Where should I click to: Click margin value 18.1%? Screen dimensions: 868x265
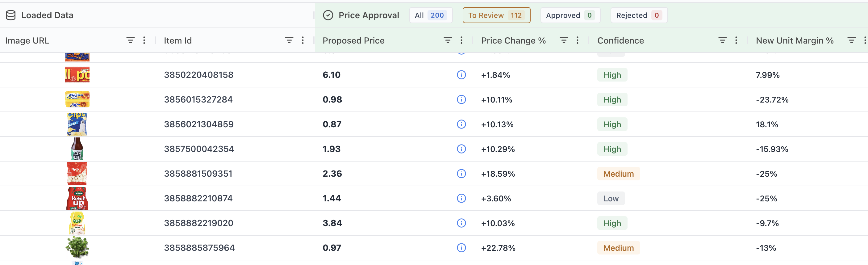click(x=767, y=124)
